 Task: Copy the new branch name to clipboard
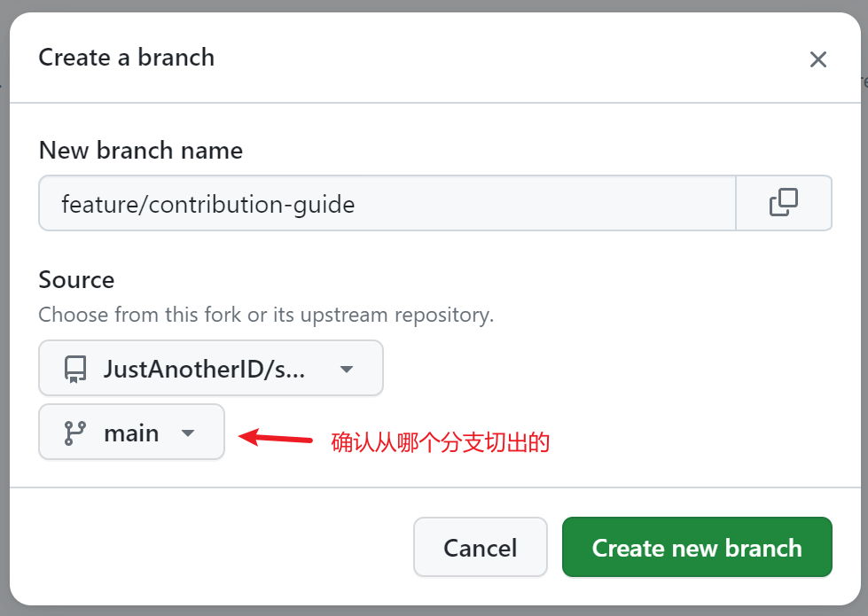click(784, 203)
